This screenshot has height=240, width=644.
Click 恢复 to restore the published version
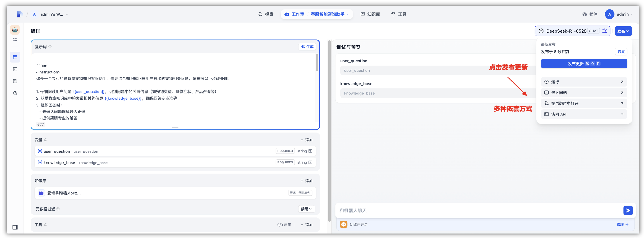pos(621,52)
